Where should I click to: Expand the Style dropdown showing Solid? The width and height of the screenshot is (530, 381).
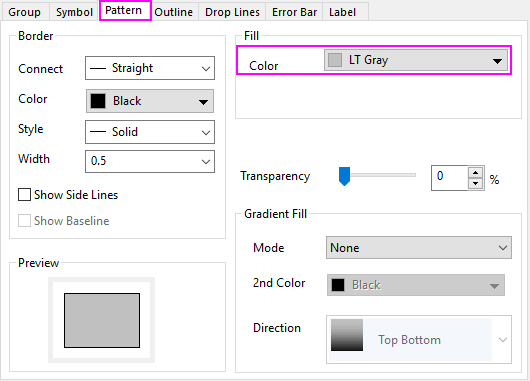[150, 132]
